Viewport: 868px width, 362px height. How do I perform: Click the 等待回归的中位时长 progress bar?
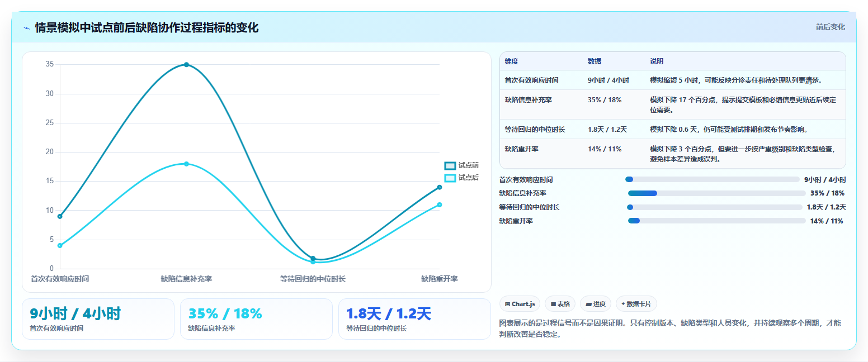click(x=715, y=207)
